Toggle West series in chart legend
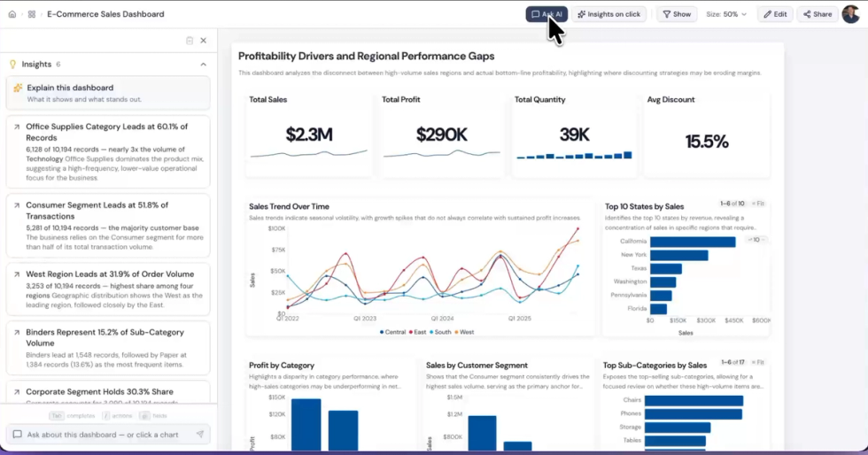The height and width of the screenshot is (455, 868). (464, 332)
